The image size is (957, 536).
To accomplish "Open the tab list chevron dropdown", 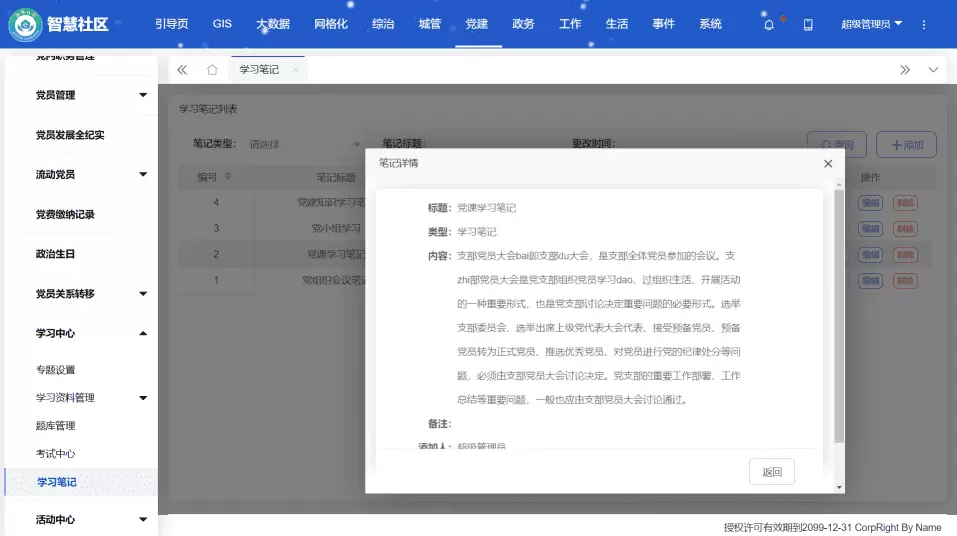I will click(x=933, y=70).
